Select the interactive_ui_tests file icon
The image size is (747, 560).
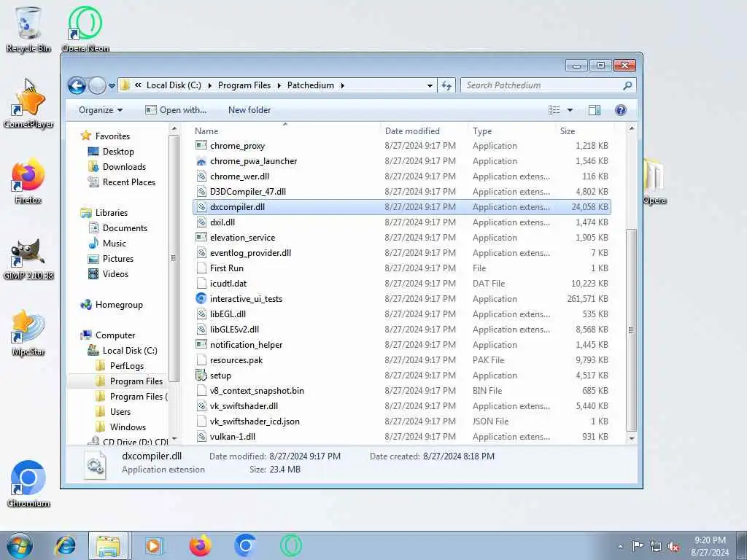coord(201,298)
